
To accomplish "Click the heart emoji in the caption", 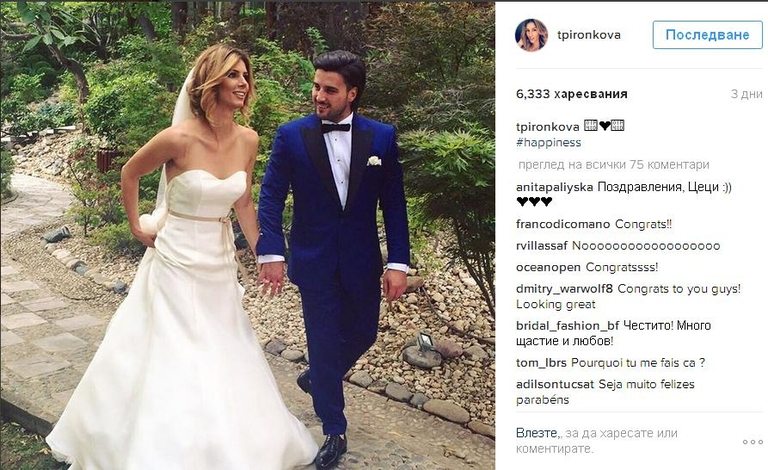I will click(x=604, y=126).
